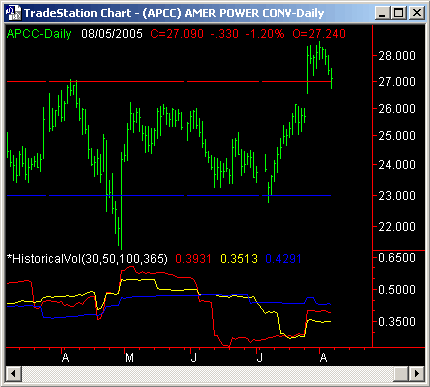Minimize the TradeStation chart window

(382, 13)
